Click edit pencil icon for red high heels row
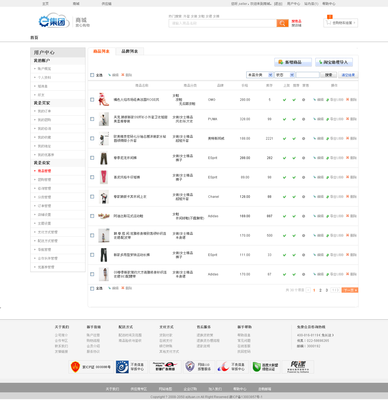The image size is (388, 400). [314, 100]
